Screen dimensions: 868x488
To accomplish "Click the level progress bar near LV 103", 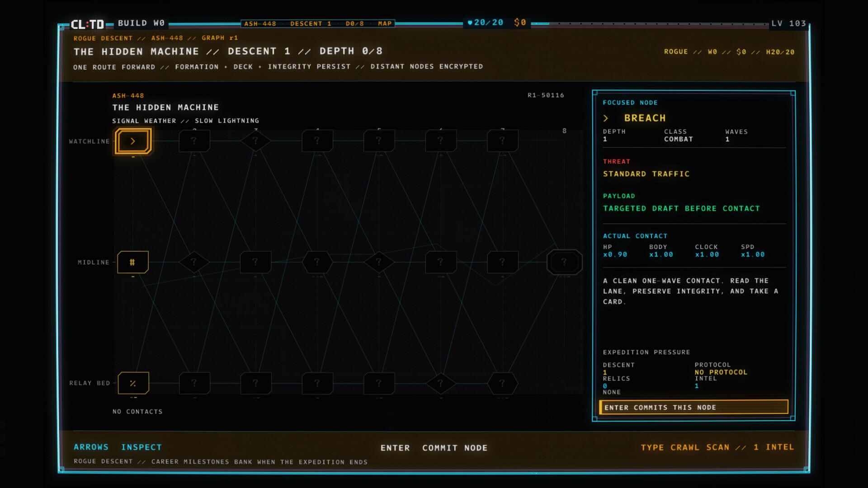I will tap(650, 23).
